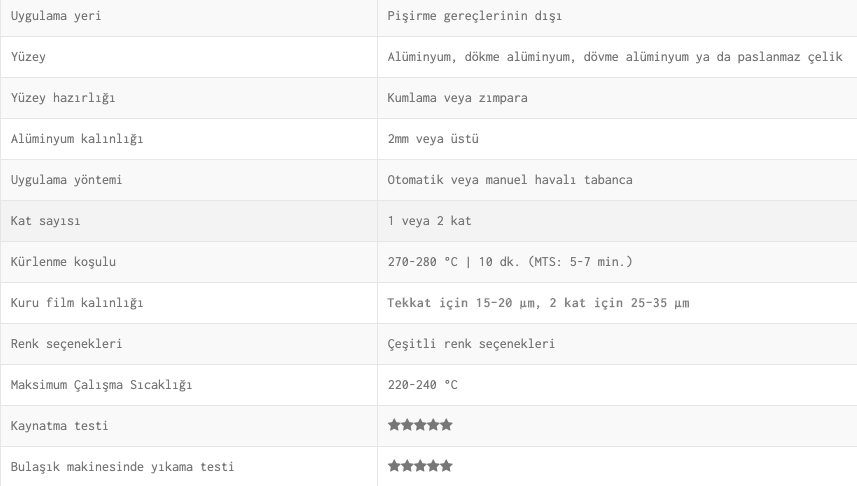
Task: Click the highlighted Kat sayısı row
Action: click(428, 221)
